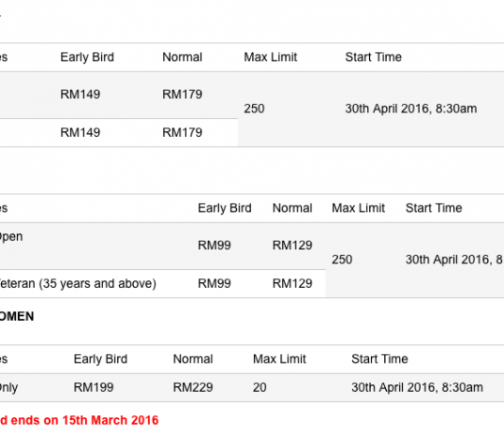Select the RM229 normal price

(193, 387)
